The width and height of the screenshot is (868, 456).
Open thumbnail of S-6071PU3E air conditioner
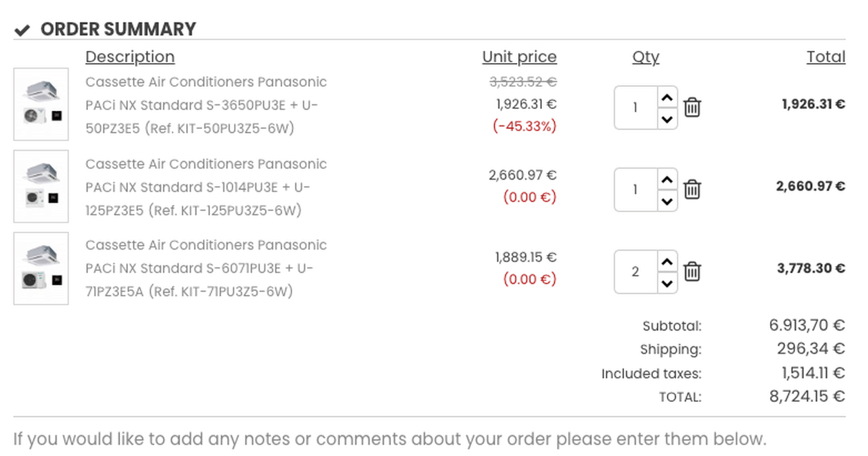(x=41, y=268)
